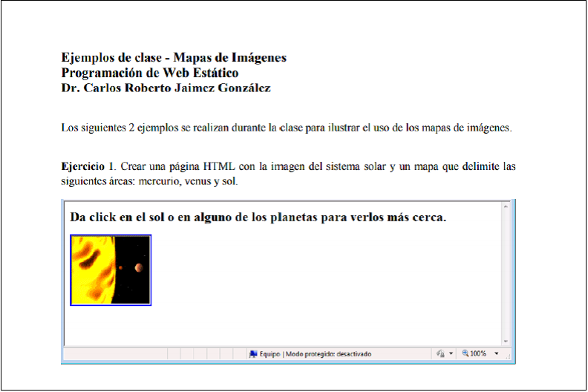Click the vertical scrollbar track of the browser
Screen dimensions: 588x392
(506, 275)
